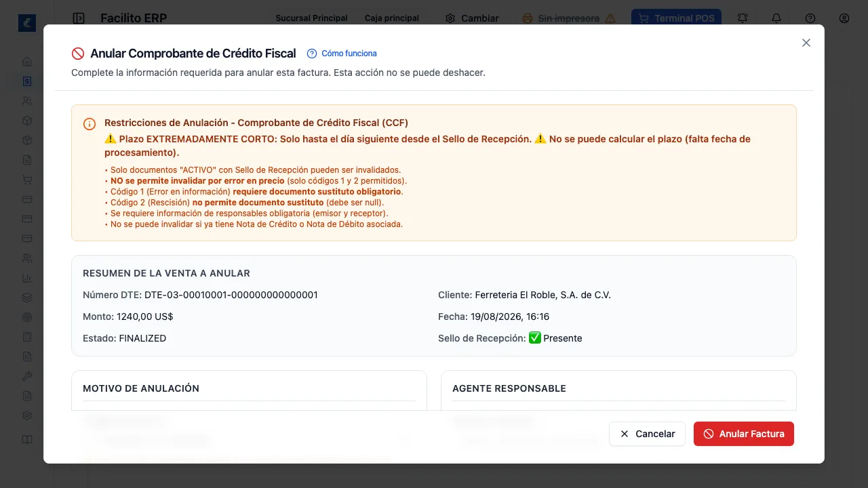
Task: Click the FINALIZED status value
Action: click(x=142, y=338)
